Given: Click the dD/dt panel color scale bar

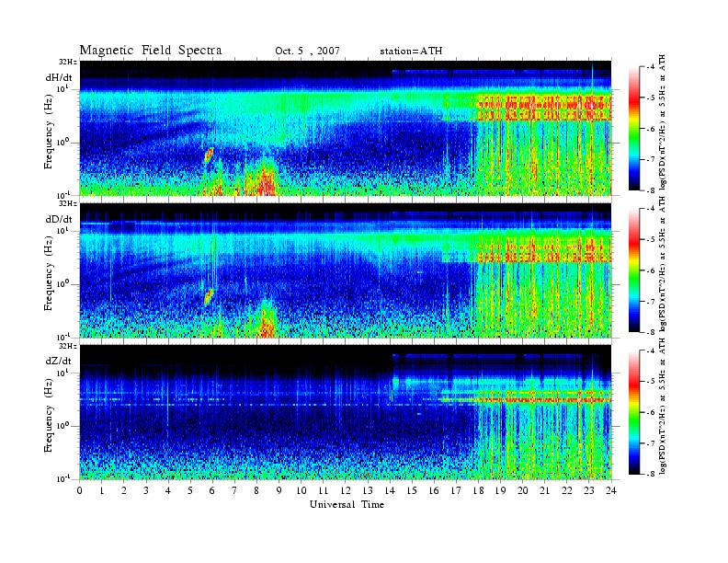Looking at the screenshot, I should pyautogui.click(x=634, y=270).
